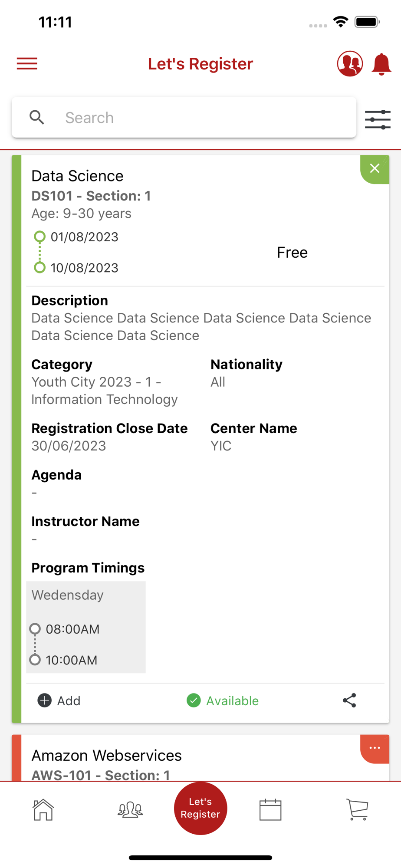Open the filter sliders options
This screenshot has width=401, height=868.
pyautogui.click(x=378, y=119)
